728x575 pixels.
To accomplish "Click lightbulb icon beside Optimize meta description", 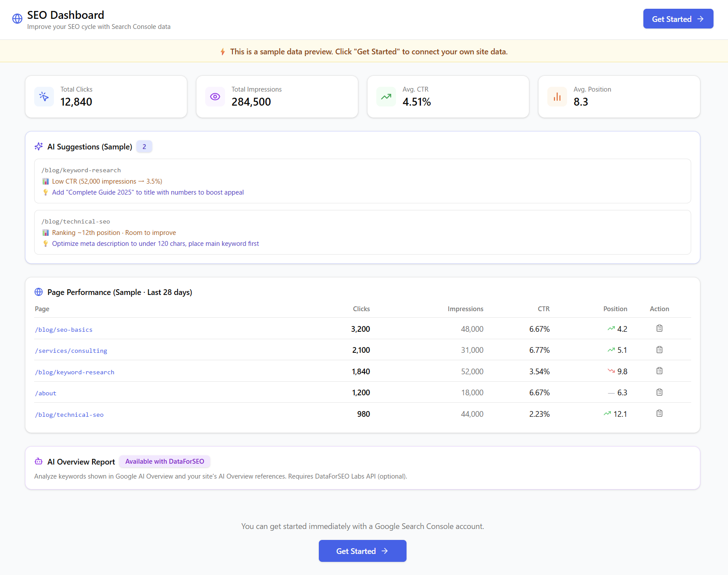I will click(46, 244).
